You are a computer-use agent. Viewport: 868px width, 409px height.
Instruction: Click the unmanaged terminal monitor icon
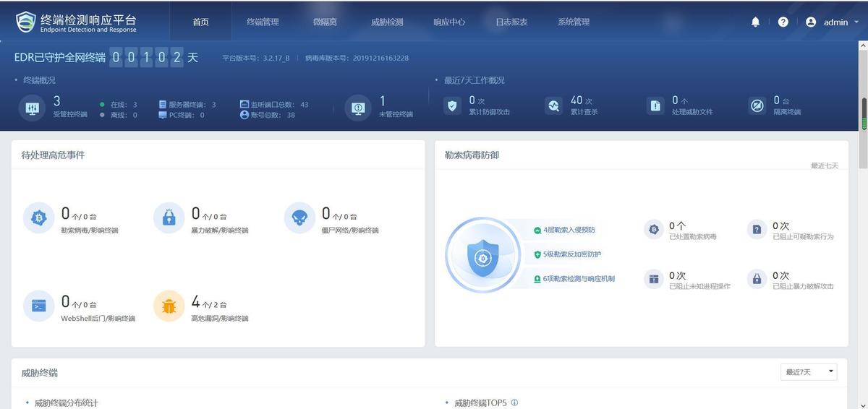pos(358,107)
